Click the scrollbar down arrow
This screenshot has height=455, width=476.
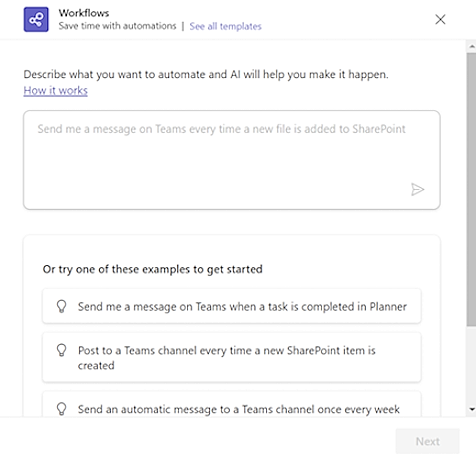(x=472, y=409)
